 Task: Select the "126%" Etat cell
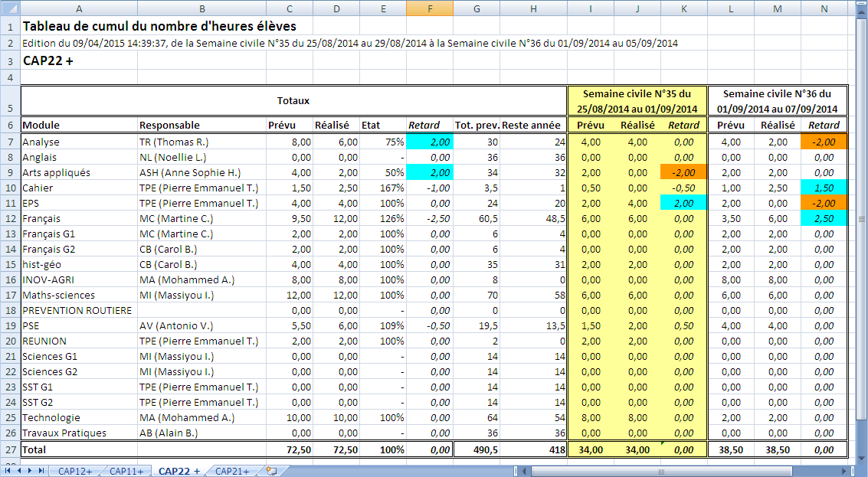click(x=383, y=218)
